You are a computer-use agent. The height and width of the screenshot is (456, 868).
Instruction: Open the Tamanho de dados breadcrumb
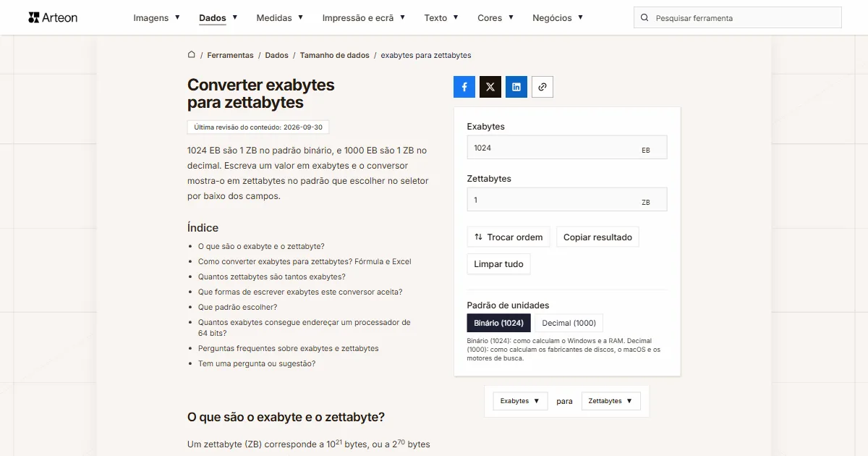point(335,55)
